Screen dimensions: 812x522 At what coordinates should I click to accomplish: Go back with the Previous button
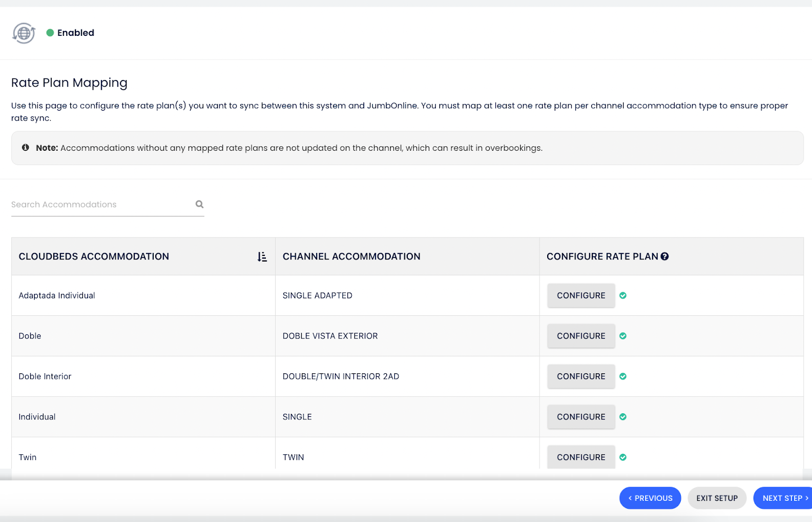pos(650,498)
